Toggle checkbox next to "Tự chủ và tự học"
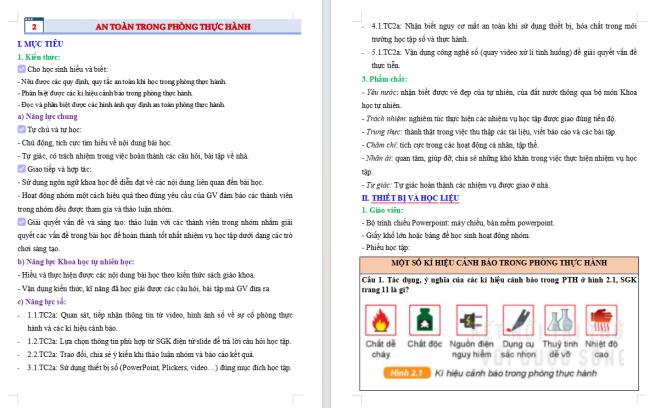Viewport: 650px width, 408px height. pos(22,129)
